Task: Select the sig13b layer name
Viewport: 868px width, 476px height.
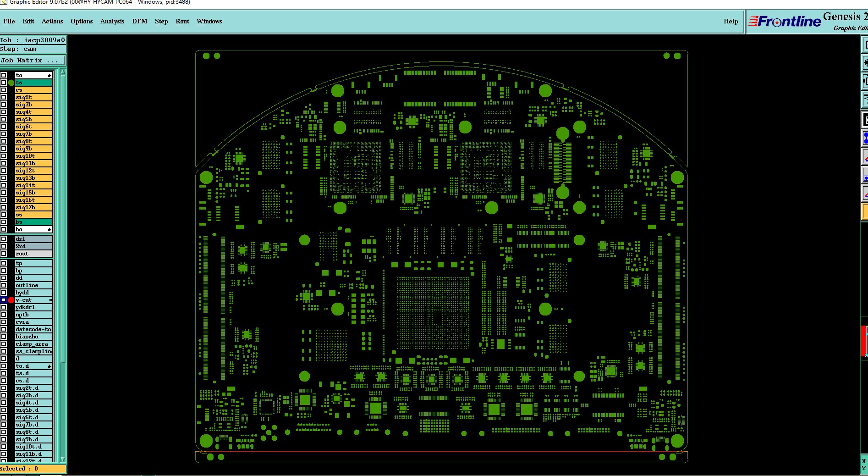Action: coord(33,178)
